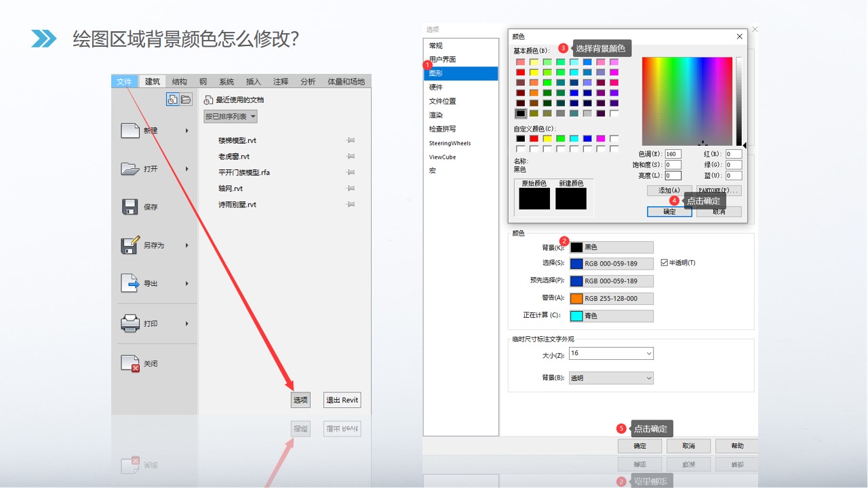Click the 色调 hue input field
The height and width of the screenshot is (488, 868).
tap(673, 154)
